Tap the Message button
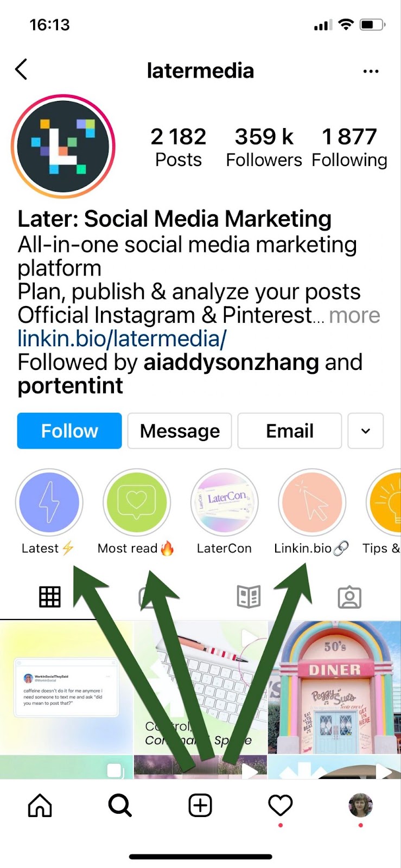 (x=180, y=431)
